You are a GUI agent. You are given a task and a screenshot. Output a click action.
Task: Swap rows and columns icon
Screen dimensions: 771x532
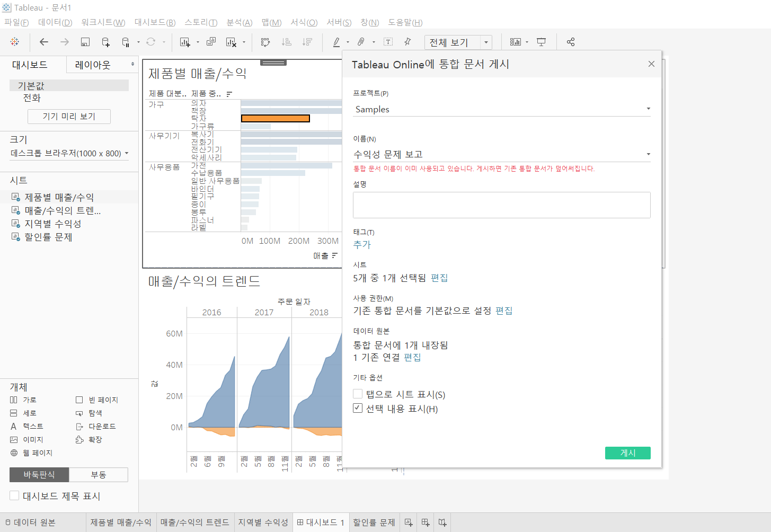click(x=265, y=42)
